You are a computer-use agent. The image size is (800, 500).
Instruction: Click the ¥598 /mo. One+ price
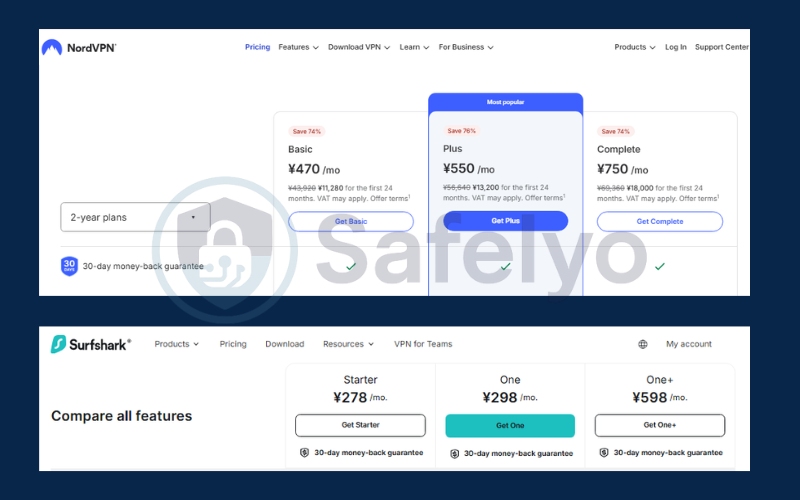(660, 397)
